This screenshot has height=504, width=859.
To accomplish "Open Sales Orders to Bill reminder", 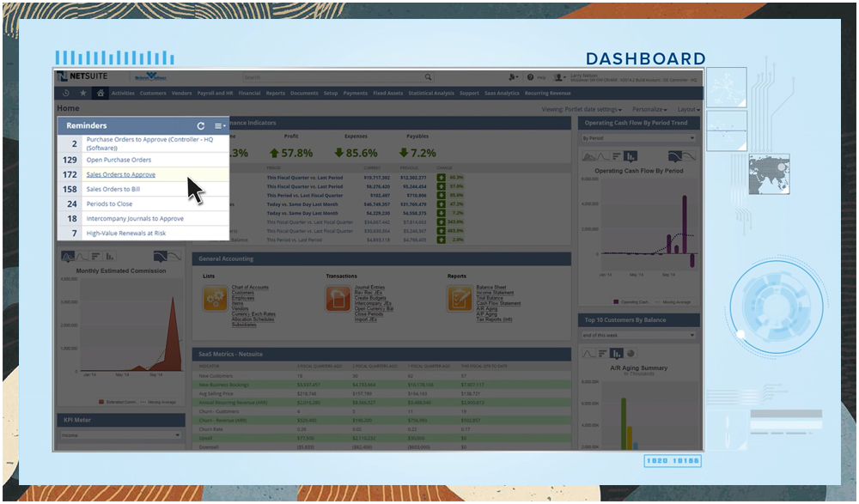I will coord(113,189).
